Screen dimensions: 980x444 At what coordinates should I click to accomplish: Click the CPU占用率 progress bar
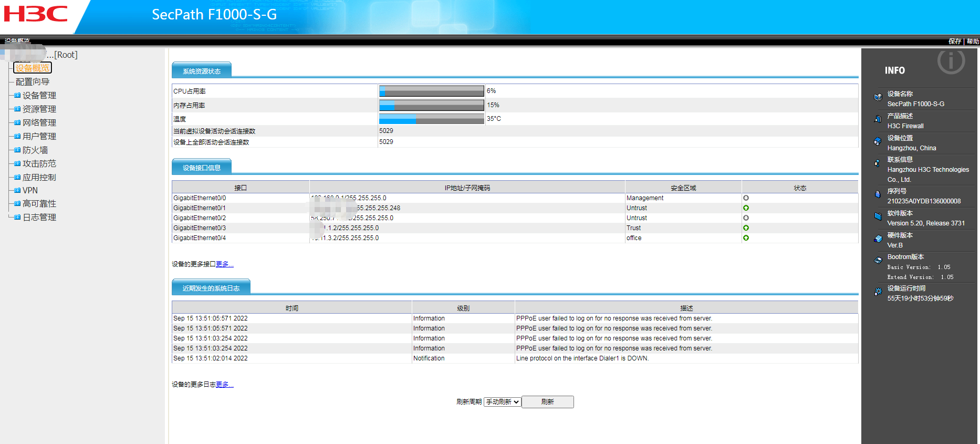(x=432, y=91)
